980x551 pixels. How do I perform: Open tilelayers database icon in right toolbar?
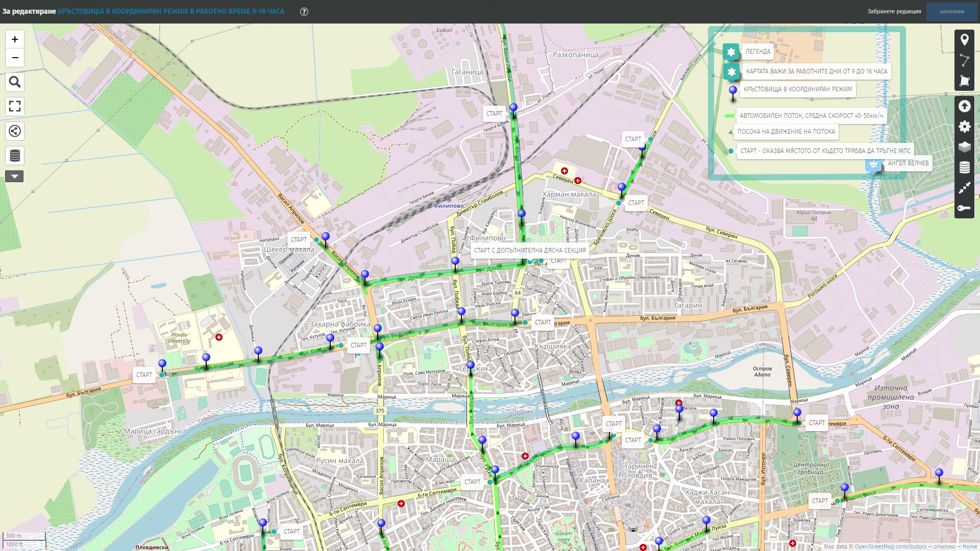(964, 167)
